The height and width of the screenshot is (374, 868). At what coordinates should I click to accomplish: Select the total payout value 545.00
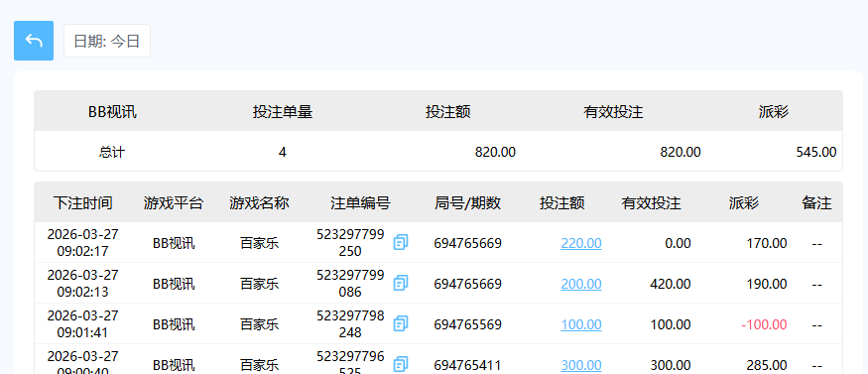816,152
